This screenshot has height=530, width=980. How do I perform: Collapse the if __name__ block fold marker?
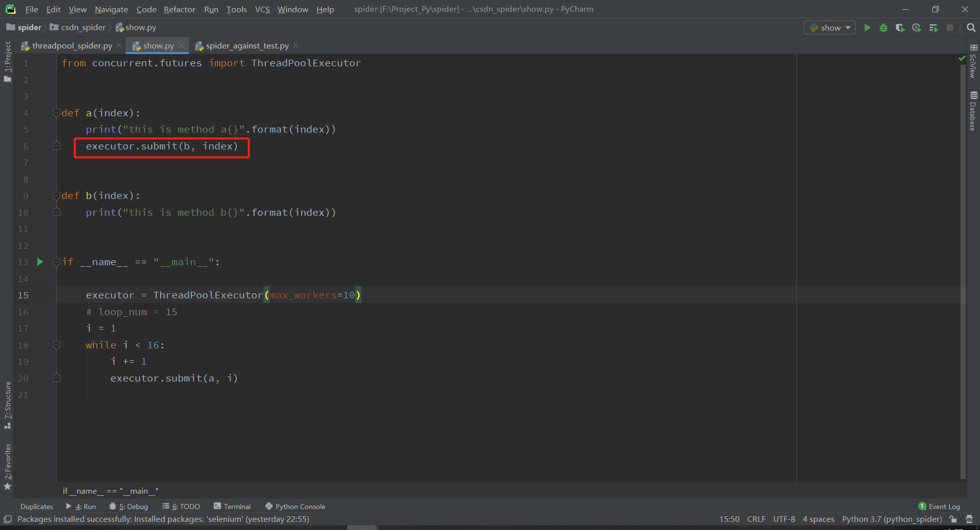coord(57,262)
